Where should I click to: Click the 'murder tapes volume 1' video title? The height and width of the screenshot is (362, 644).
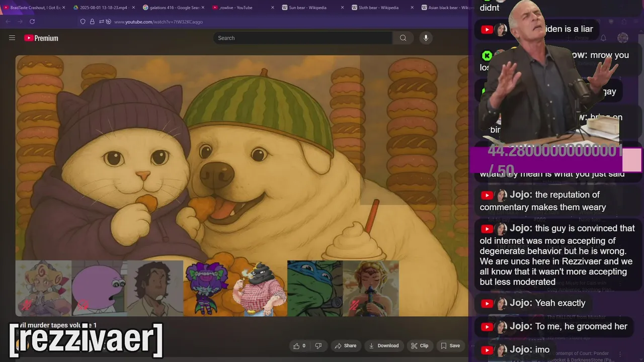click(x=56, y=325)
